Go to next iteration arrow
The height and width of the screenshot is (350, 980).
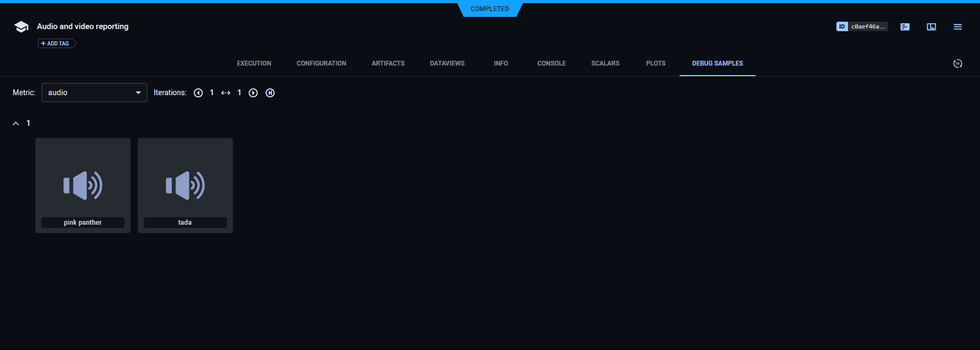tap(253, 93)
